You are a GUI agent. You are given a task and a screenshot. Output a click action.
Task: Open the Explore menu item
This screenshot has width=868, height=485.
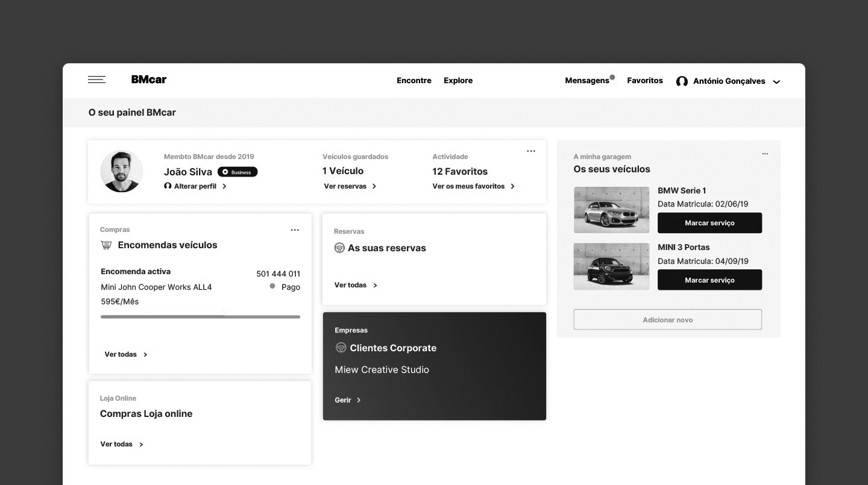[x=458, y=81]
